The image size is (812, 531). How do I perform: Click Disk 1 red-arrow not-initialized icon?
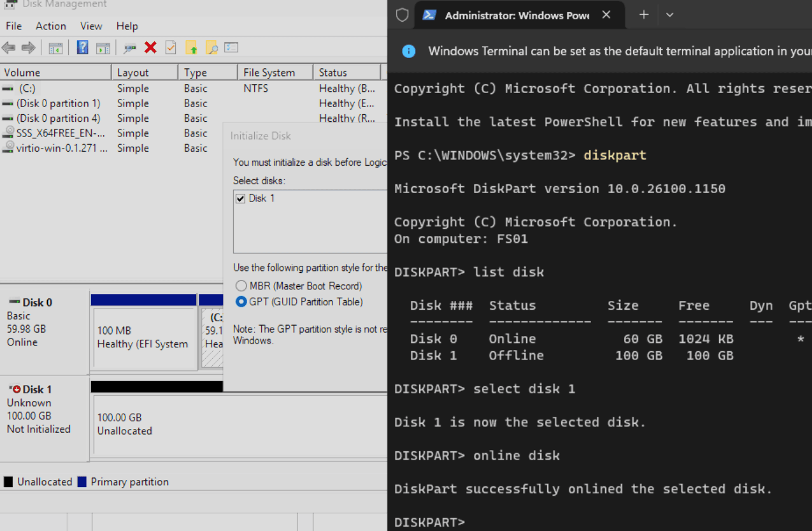coord(14,389)
